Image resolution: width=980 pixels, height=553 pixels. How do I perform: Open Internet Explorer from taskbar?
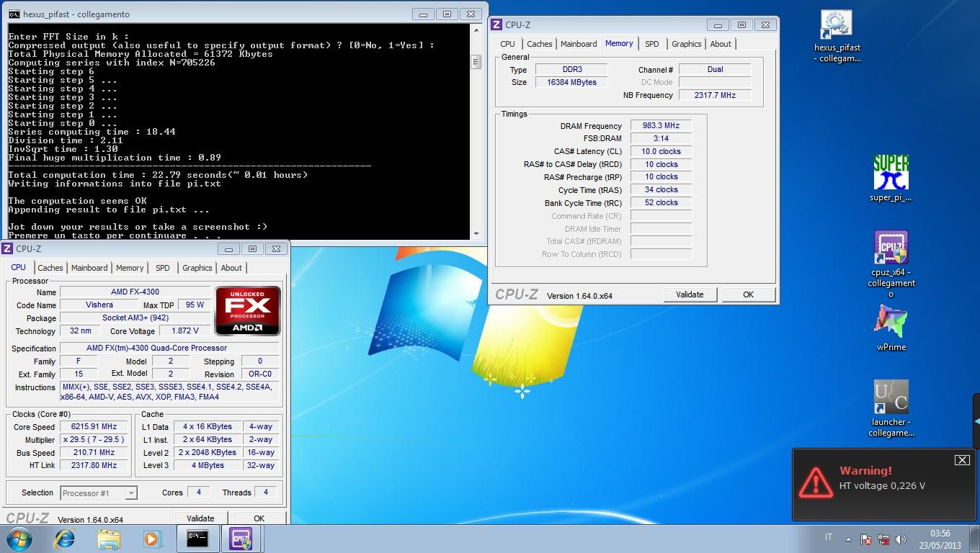pos(65,539)
